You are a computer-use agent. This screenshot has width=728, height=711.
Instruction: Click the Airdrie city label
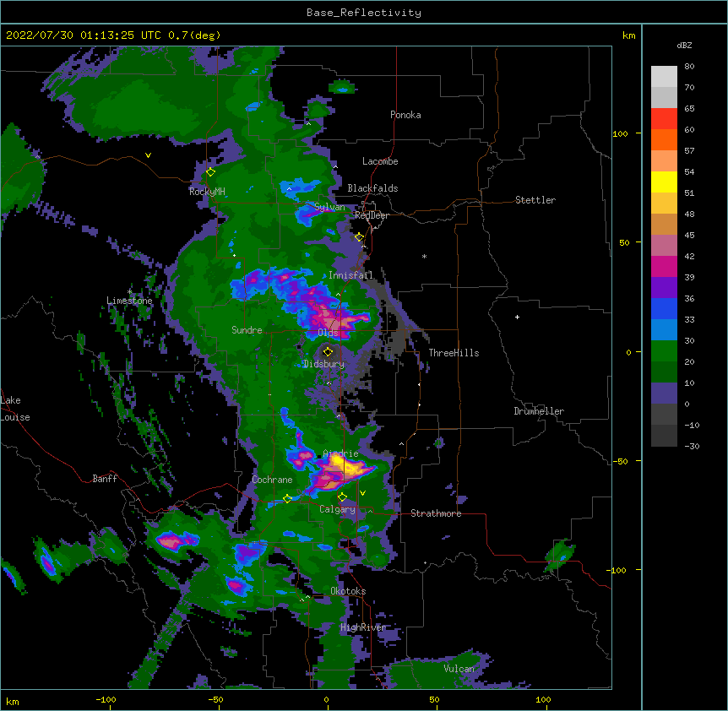340,453
